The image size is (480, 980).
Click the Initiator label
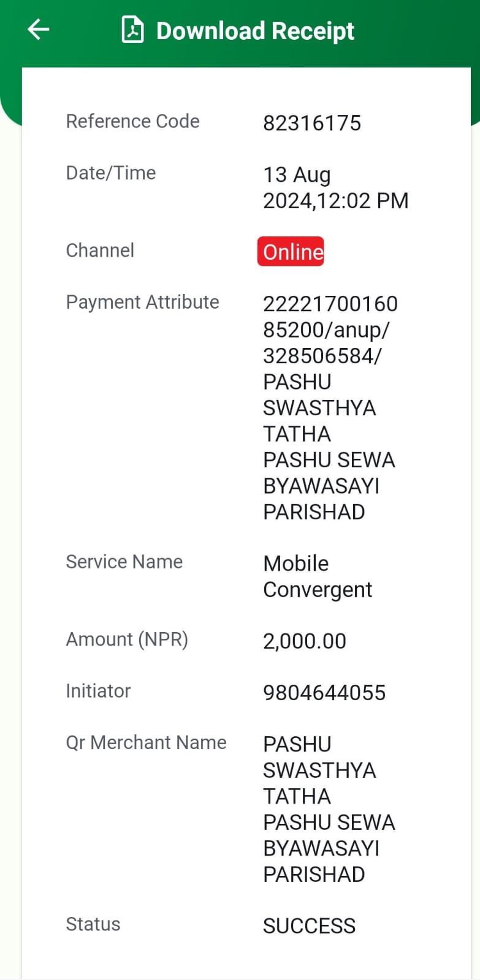click(x=99, y=691)
